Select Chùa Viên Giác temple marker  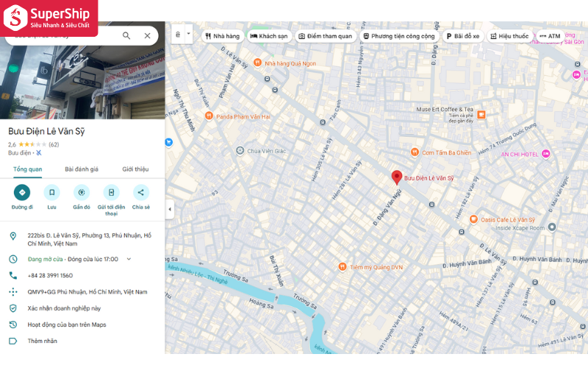coord(240,151)
